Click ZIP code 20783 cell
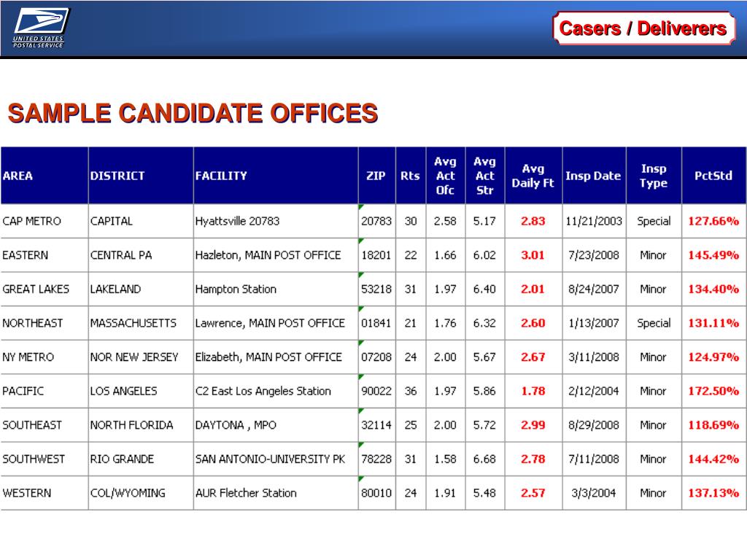The height and width of the screenshot is (560, 747). [x=376, y=221]
